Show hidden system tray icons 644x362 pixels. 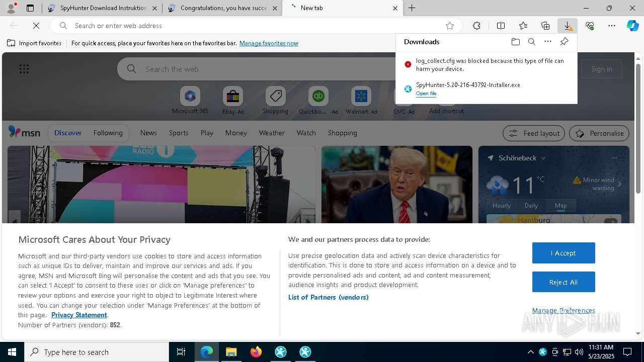pos(530,352)
